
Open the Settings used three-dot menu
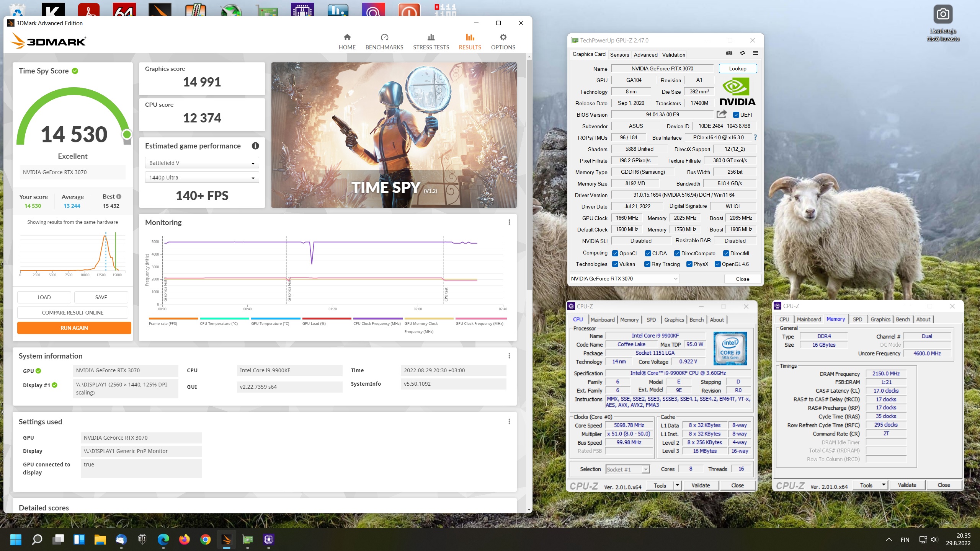pyautogui.click(x=509, y=422)
